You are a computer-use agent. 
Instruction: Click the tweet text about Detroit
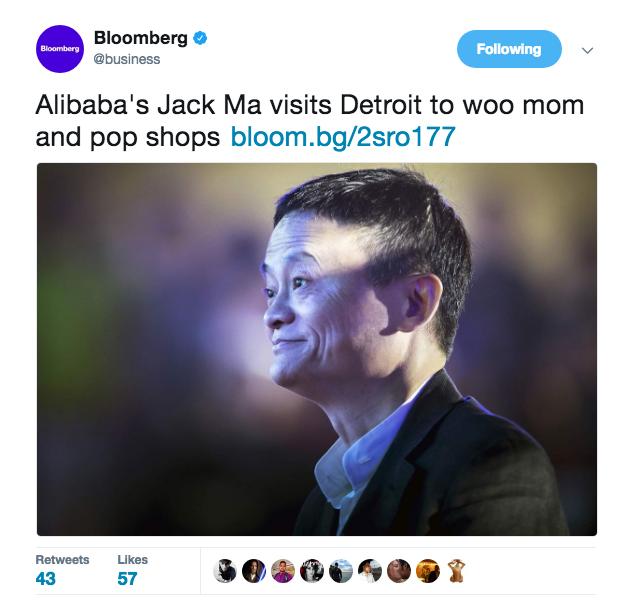(x=310, y=121)
